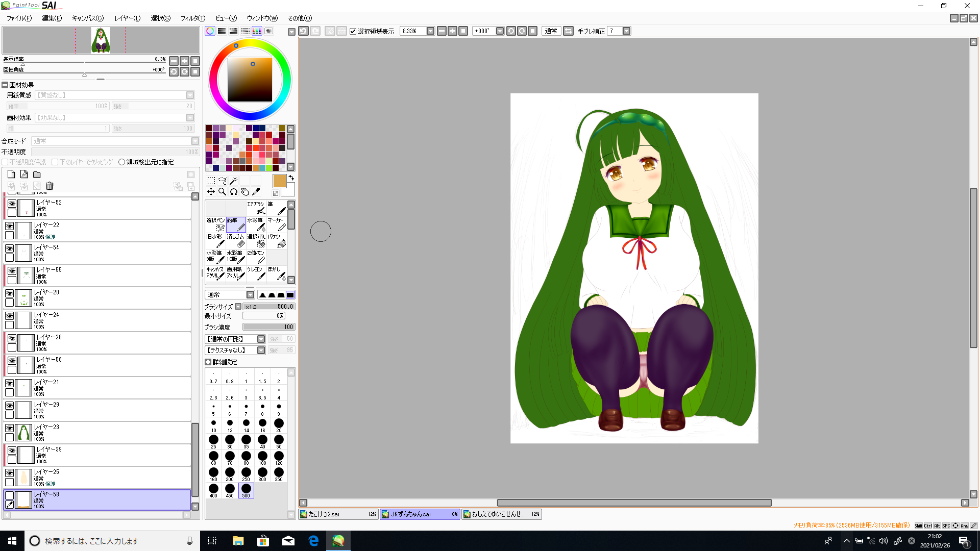Choose the 筆 brush tool

point(276,208)
